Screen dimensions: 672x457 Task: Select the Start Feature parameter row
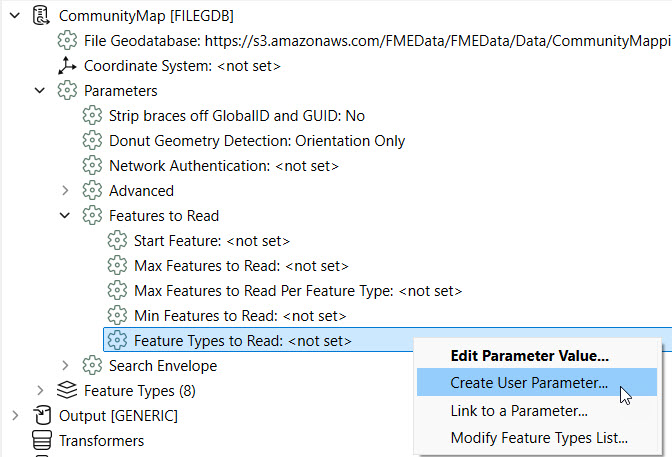tap(211, 241)
